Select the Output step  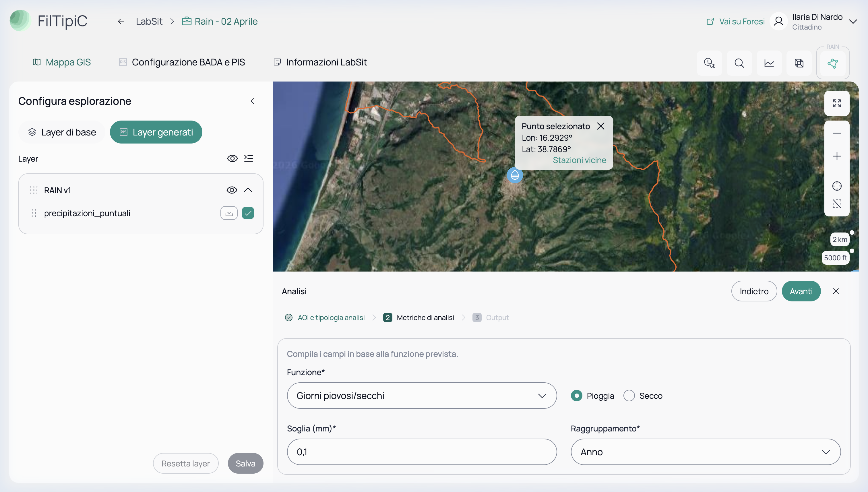(491, 318)
